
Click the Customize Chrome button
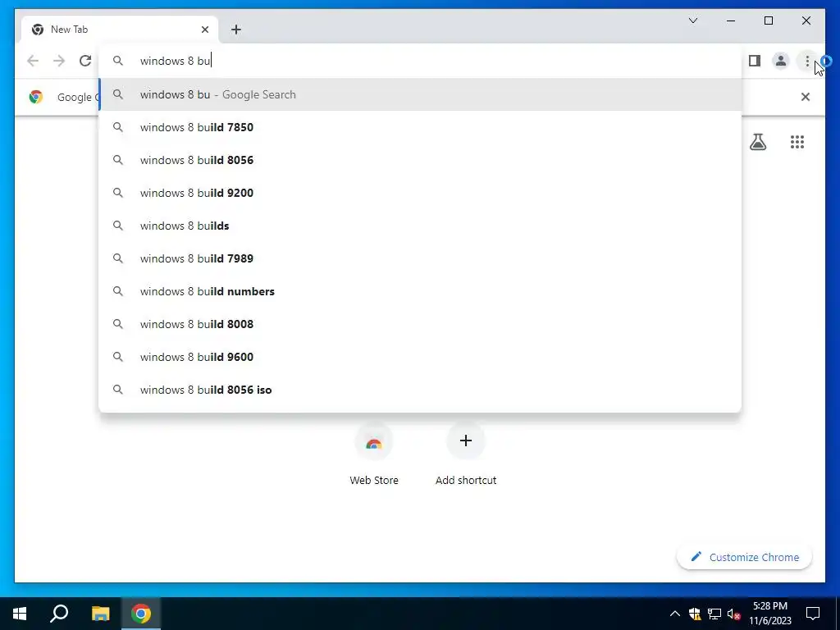tap(745, 557)
